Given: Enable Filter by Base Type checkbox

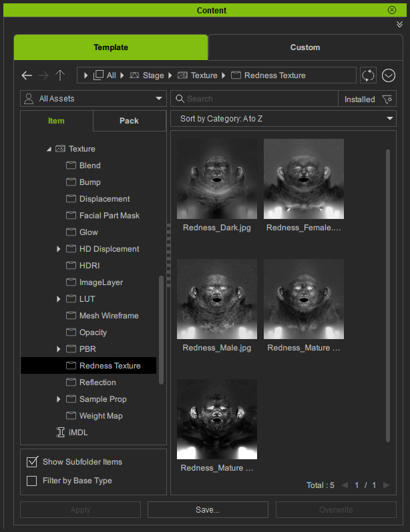Looking at the screenshot, I should [x=31, y=481].
